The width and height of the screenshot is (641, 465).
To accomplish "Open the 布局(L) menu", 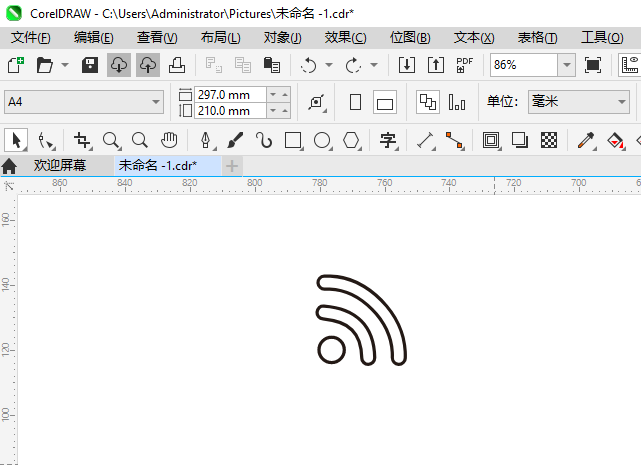I will pyautogui.click(x=220, y=38).
